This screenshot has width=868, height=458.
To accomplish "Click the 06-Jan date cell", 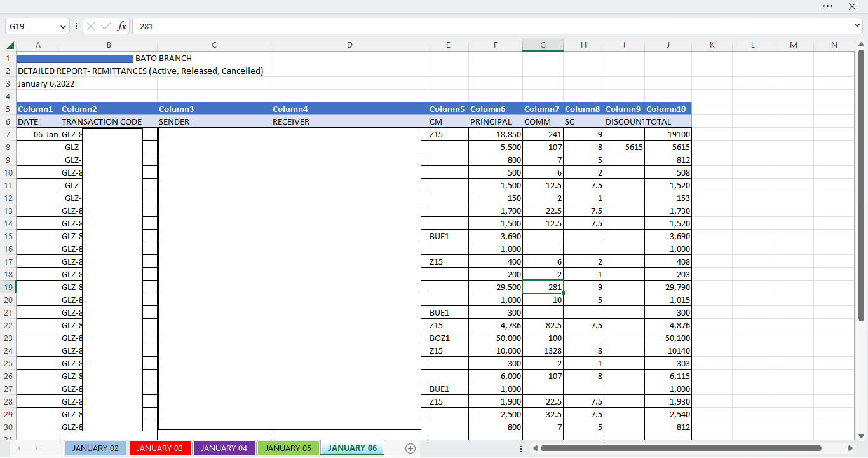I will [38, 134].
